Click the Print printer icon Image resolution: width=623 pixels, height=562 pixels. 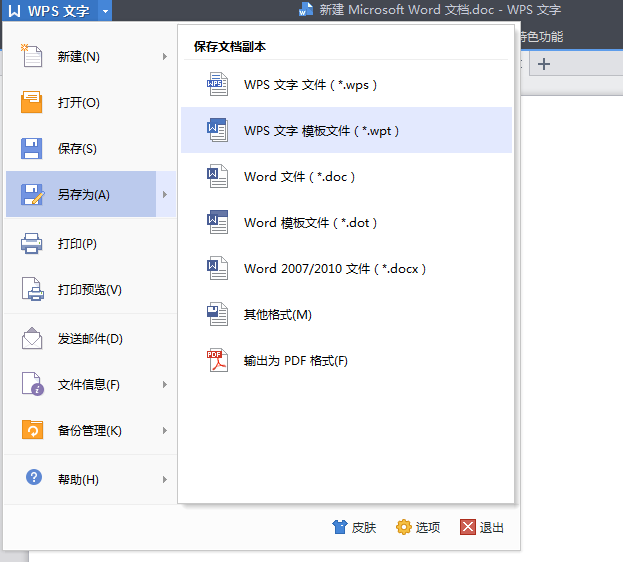coord(32,243)
